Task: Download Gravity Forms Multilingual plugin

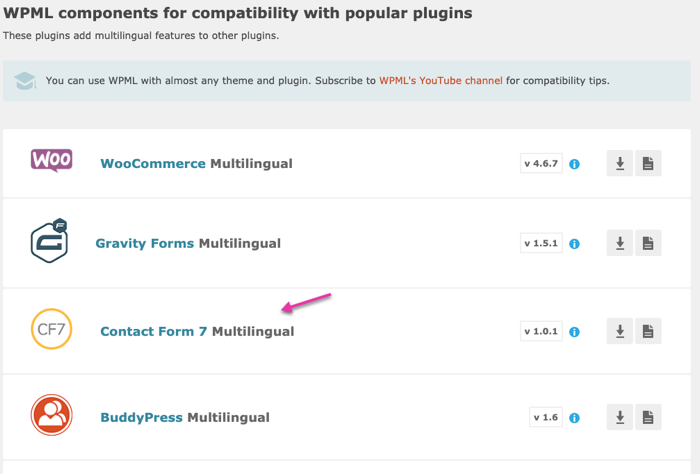Action: pyautogui.click(x=620, y=243)
